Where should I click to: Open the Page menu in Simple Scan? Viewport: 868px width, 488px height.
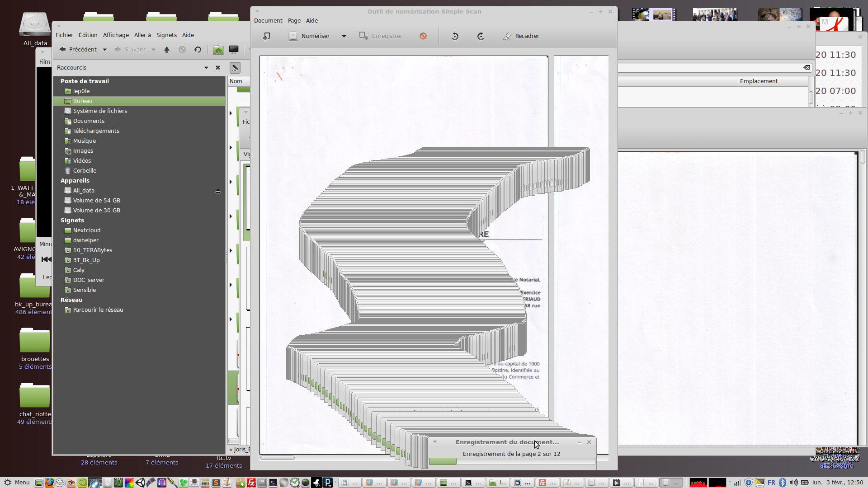[294, 21]
